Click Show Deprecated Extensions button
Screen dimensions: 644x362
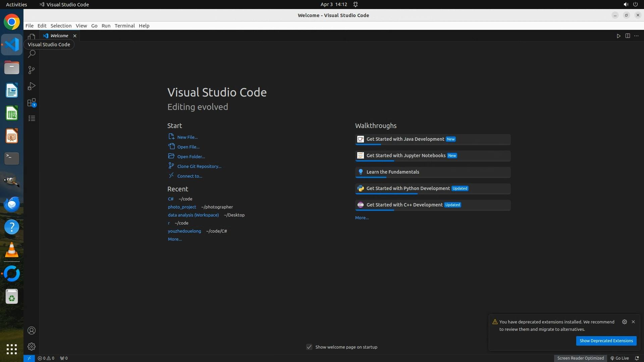click(x=606, y=341)
